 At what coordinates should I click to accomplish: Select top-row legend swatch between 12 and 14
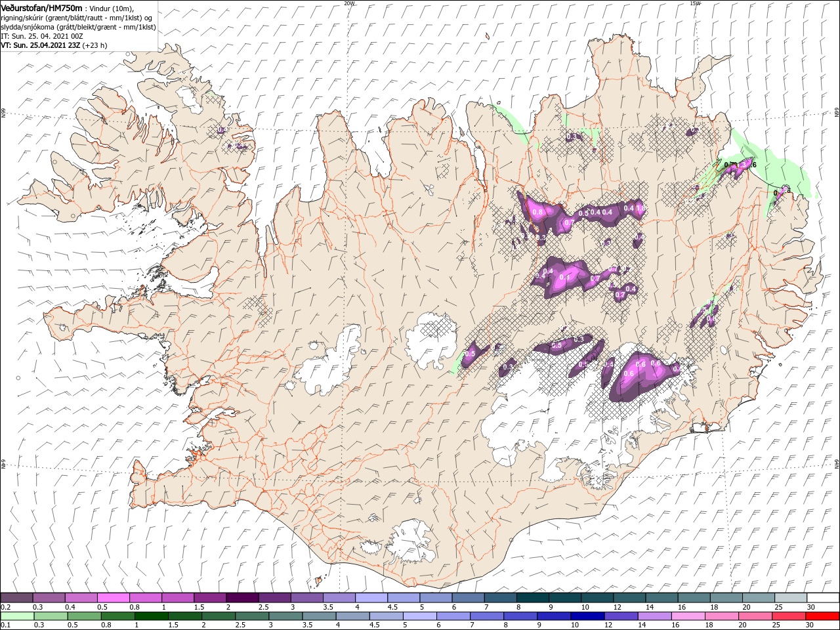629,598
